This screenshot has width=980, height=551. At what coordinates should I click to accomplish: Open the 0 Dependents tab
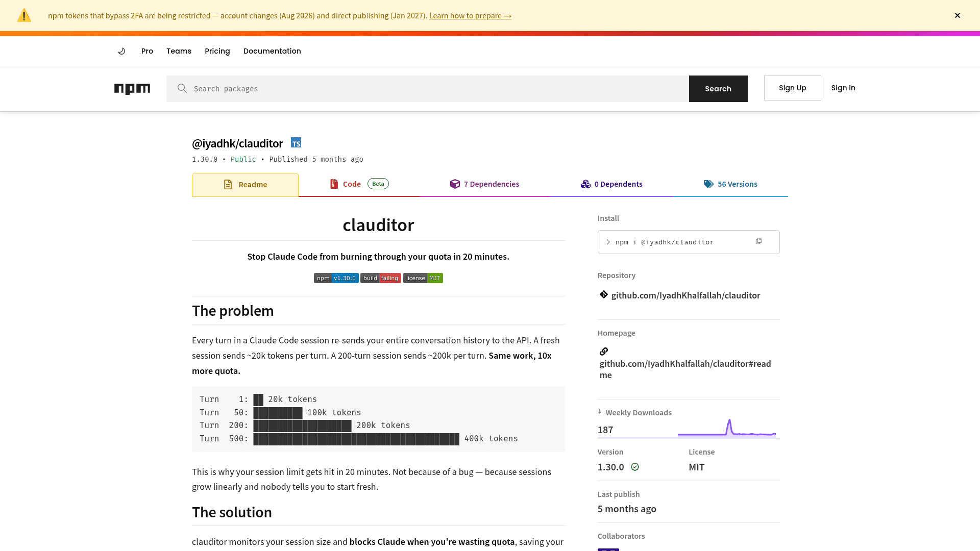coord(611,184)
